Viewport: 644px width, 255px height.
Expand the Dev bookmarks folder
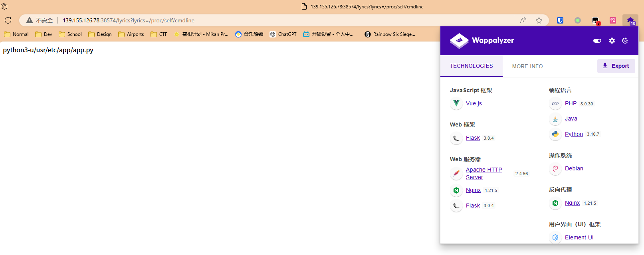(44, 34)
